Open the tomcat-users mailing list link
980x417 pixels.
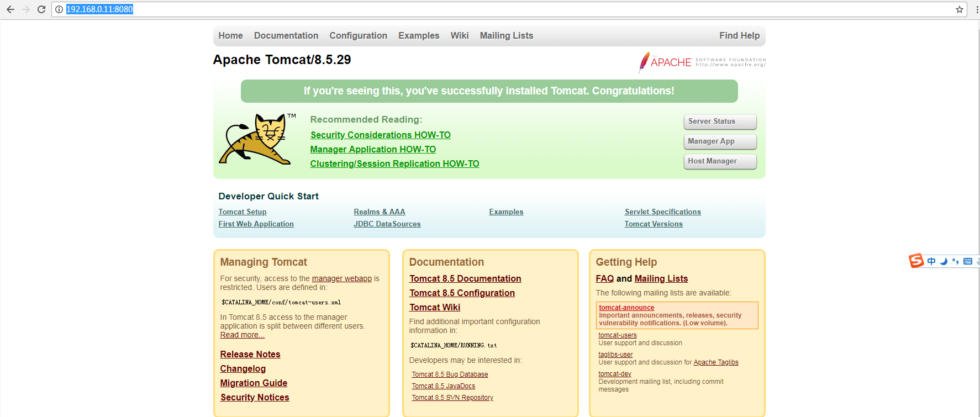pyautogui.click(x=618, y=335)
